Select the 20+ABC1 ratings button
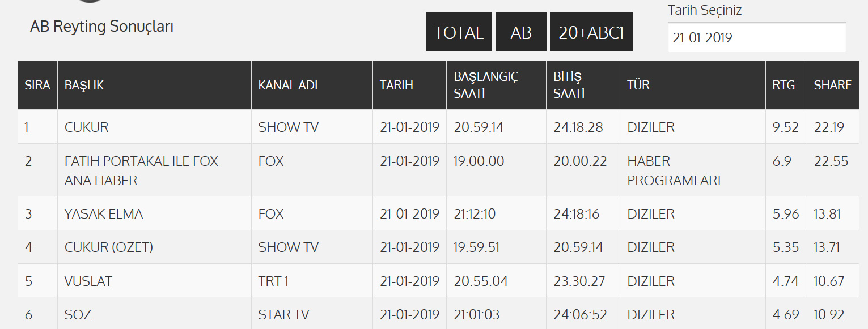Viewport: 868px width, 329px height. pyautogui.click(x=591, y=32)
